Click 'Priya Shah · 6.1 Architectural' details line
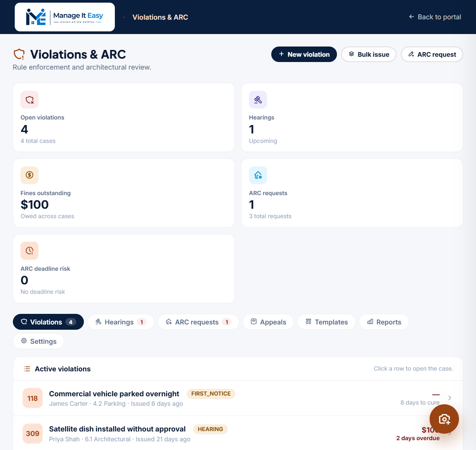Image resolution: width=476 pixels, height=450 pixels. coord(120,439)
